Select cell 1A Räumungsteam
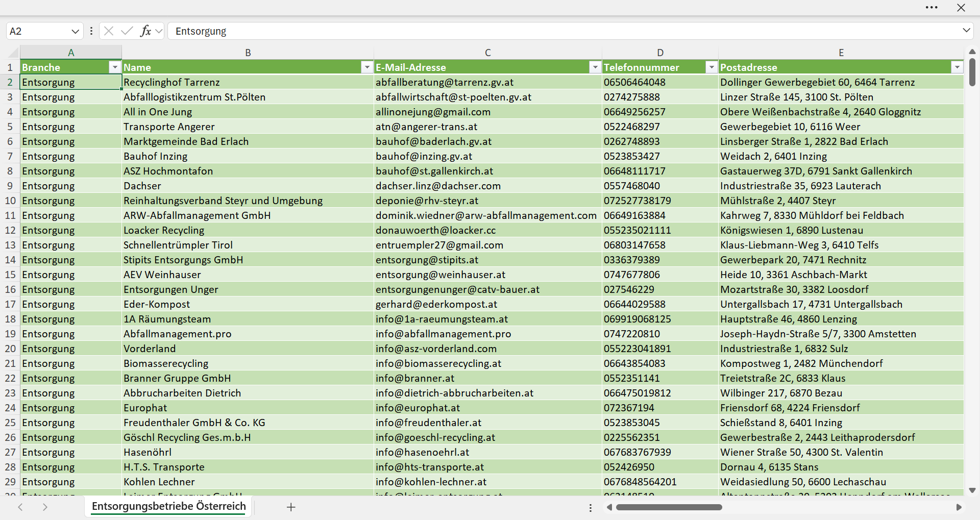 pos(248,319)
